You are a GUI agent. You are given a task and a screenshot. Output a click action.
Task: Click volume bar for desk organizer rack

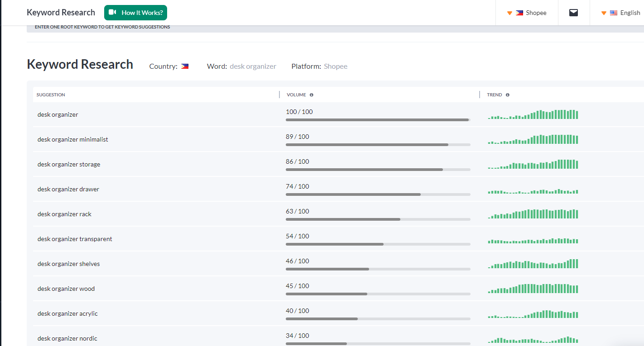[378, 219]
